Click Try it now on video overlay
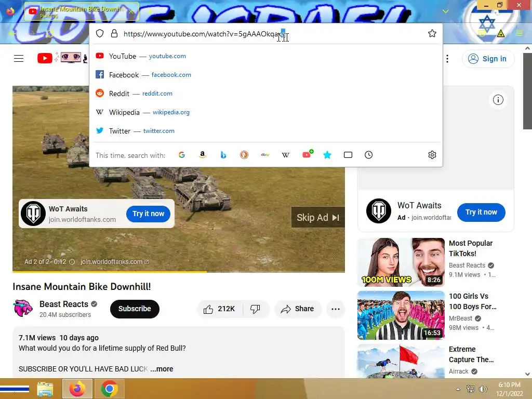Viewport: 532px width, 399px height. coord(148,214)
